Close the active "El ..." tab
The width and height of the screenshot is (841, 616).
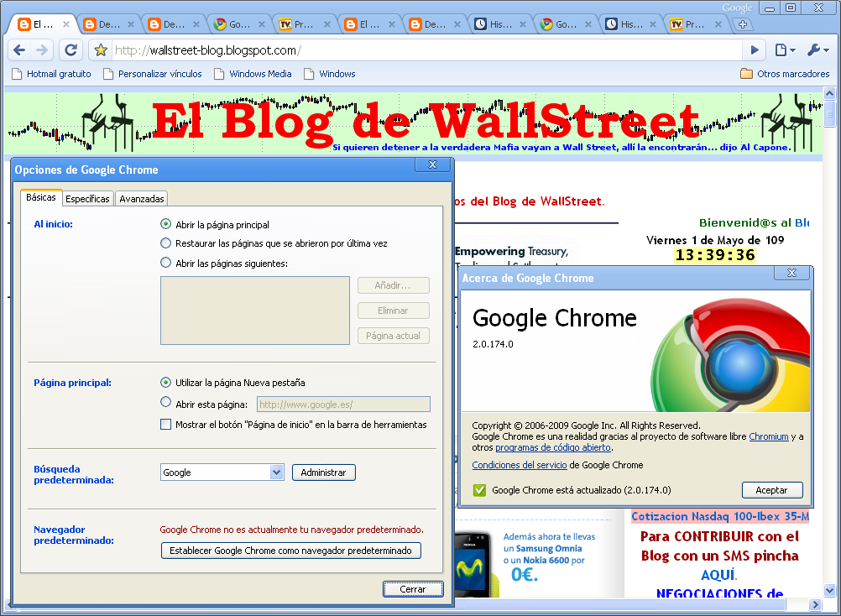click(66, 24)
